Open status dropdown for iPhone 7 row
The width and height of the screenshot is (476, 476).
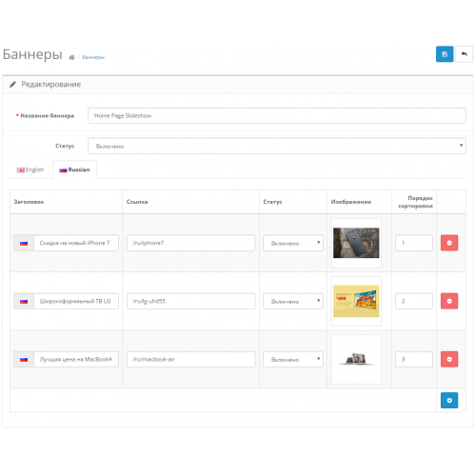[x=293, y=243]
